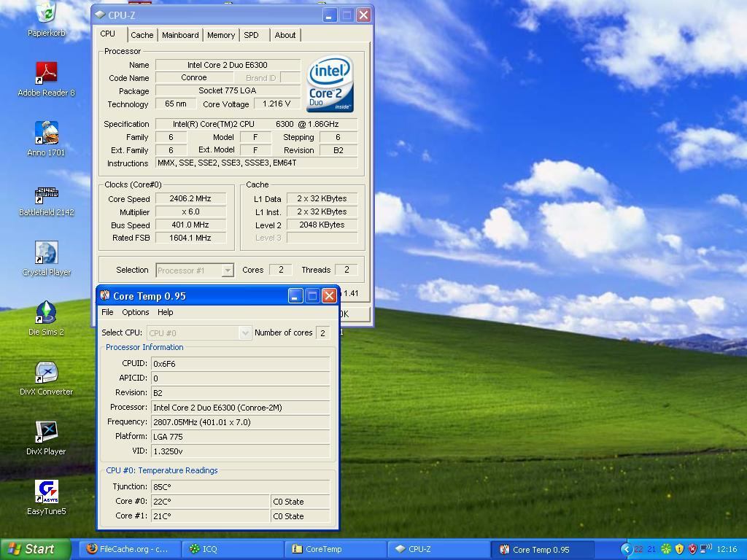
Task: Click the Intel Core 2 Duo logo in CPU-Z
Action: pyautogui.click(x=330, y=84)
